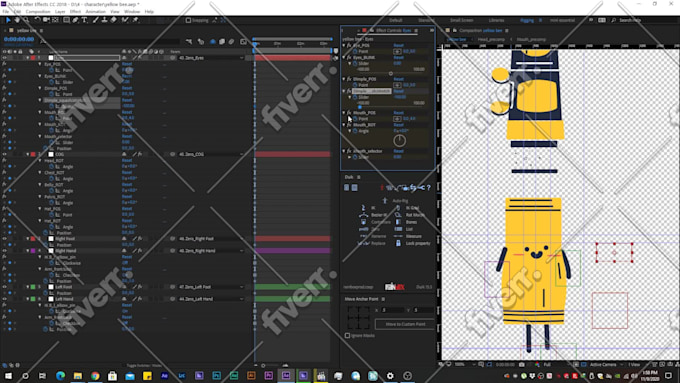The height and width of the screenshot is (383, 680).
Task: Collapse Eyes_POS effect in Effect Controls
Action: tap(344, 45)
